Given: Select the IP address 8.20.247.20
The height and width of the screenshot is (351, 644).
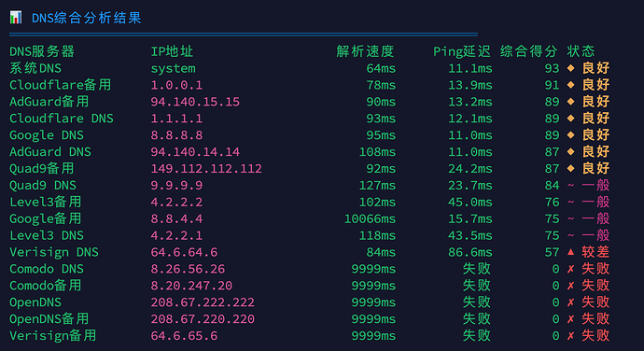Looking at the screenshot, I should tap(191, 286).
